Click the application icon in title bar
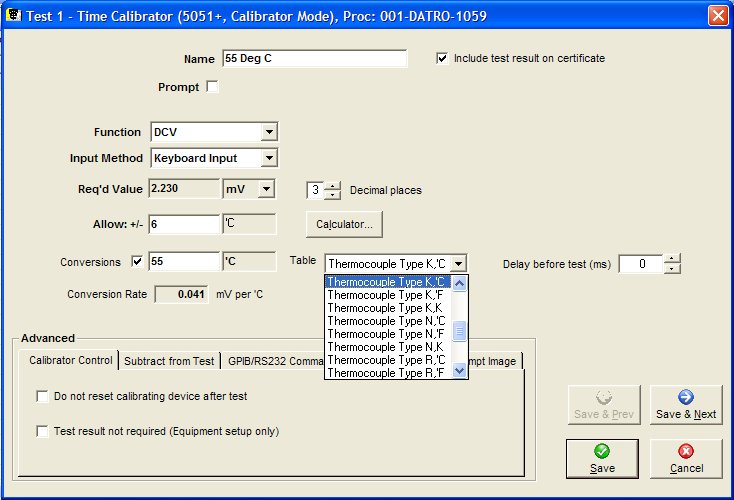The width and height of the screenshot is (734, 500). click(14, 15)
